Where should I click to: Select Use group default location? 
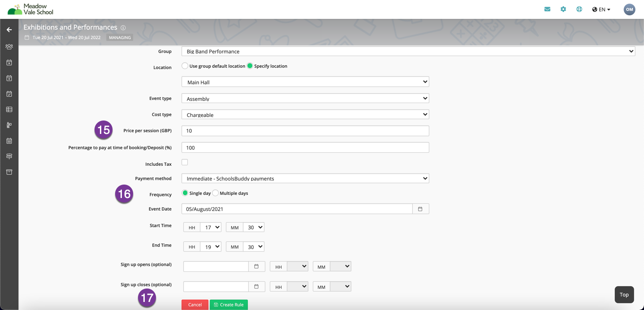(x=185, y=66)
